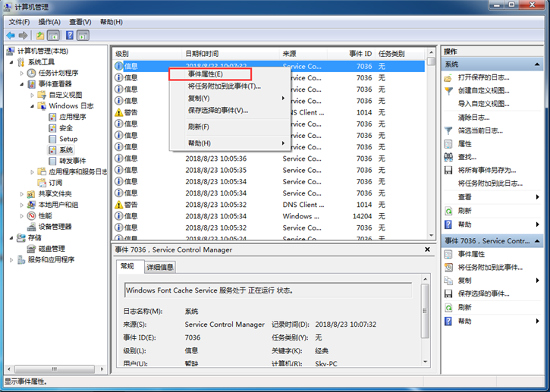This screenshot has height=392, width=550.
Task: Click the blue help icon in toolbar
Action: (x=69, y=35)
